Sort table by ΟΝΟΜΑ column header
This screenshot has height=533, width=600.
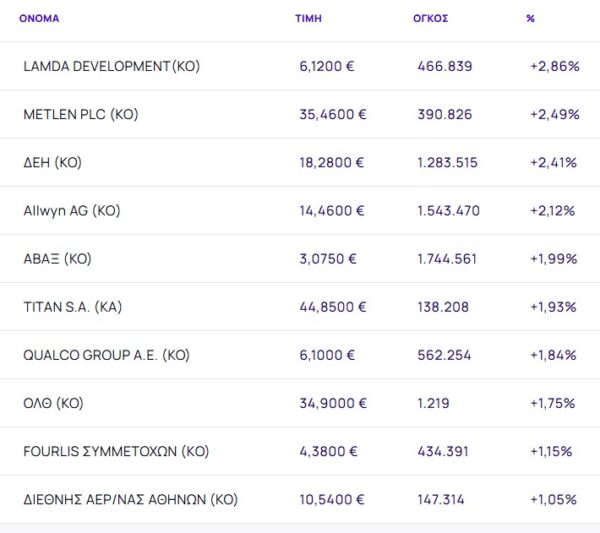(x=40, y=19)
